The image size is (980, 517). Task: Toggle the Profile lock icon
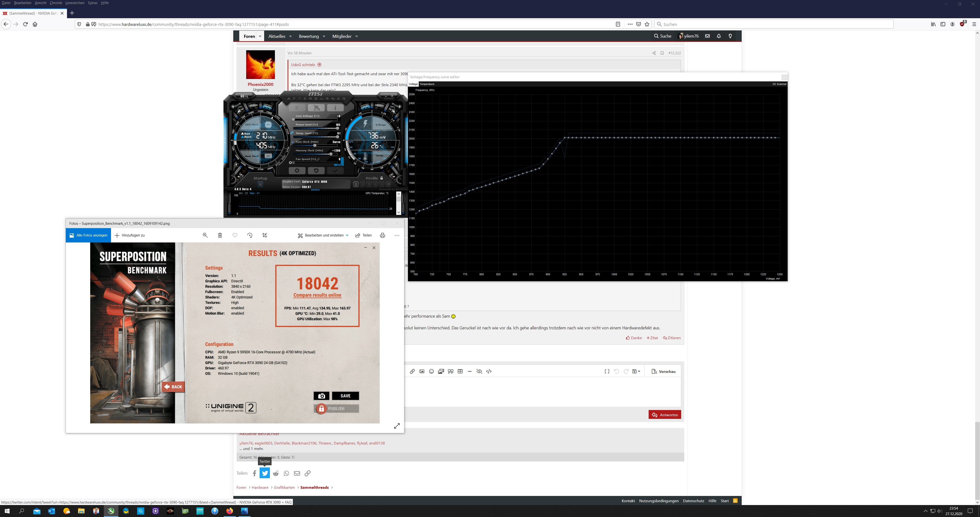click(381, 178)
